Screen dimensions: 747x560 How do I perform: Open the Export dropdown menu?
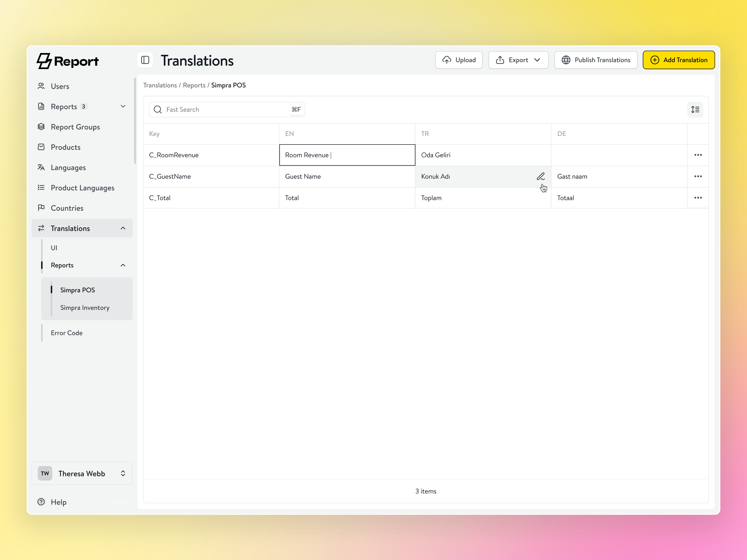(518, 60)
